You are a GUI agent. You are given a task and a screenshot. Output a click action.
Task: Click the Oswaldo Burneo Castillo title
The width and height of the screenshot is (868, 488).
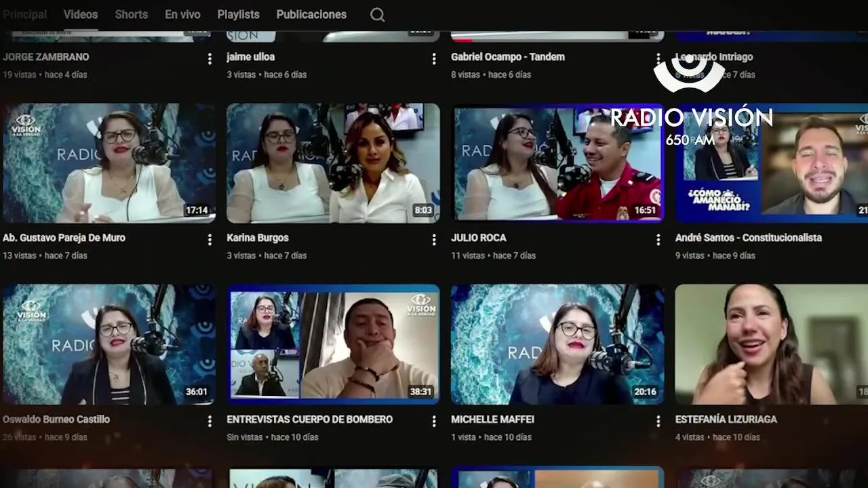56,420
